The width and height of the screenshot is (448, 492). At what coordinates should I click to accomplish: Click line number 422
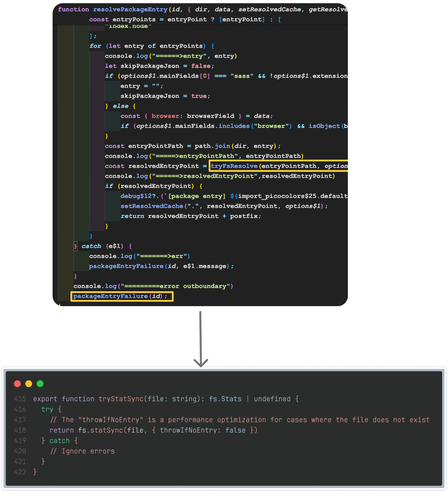[20, 472]
